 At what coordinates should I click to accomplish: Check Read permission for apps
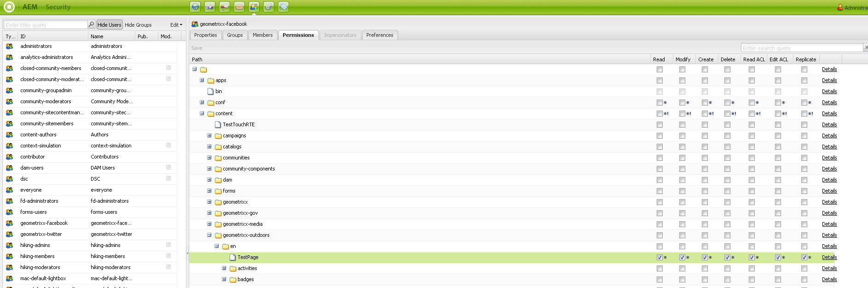pyautogui.click(x=660, y=80)
